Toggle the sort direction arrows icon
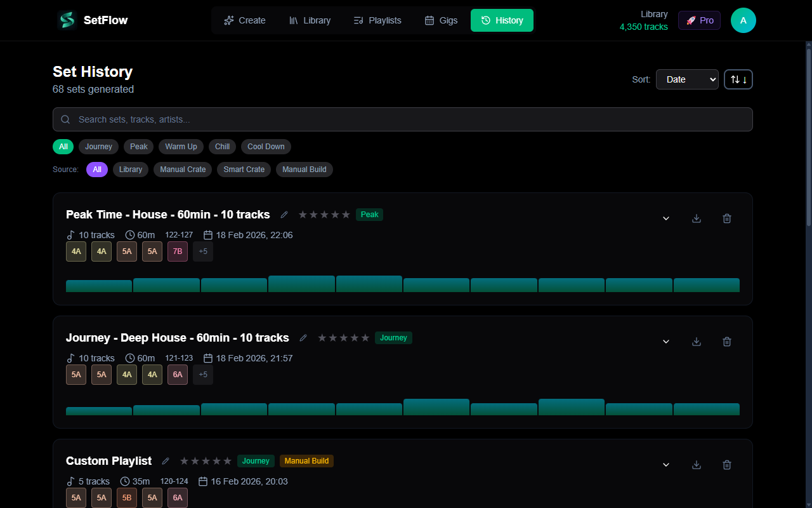This screenshot has width=812, height=508. click(738, 79)
